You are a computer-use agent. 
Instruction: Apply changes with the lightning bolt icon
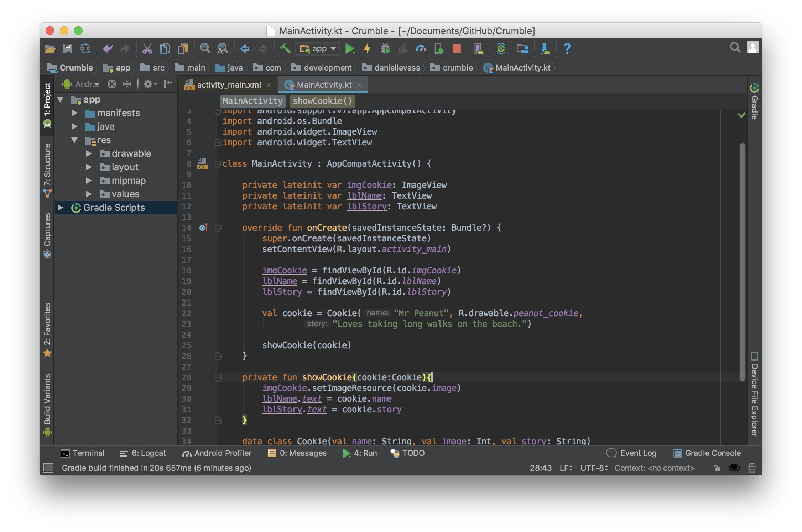(x=367, y=48)
